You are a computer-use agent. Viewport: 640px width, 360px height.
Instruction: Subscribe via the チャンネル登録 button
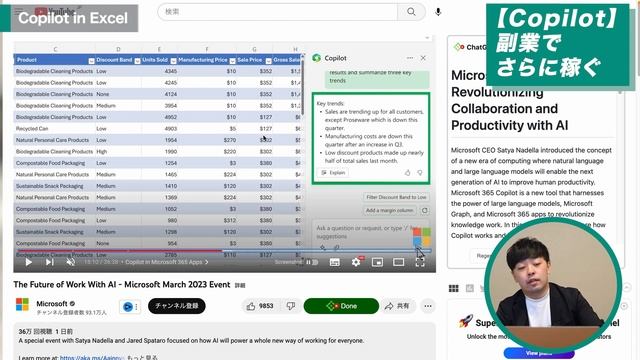(x=177, y=306)
